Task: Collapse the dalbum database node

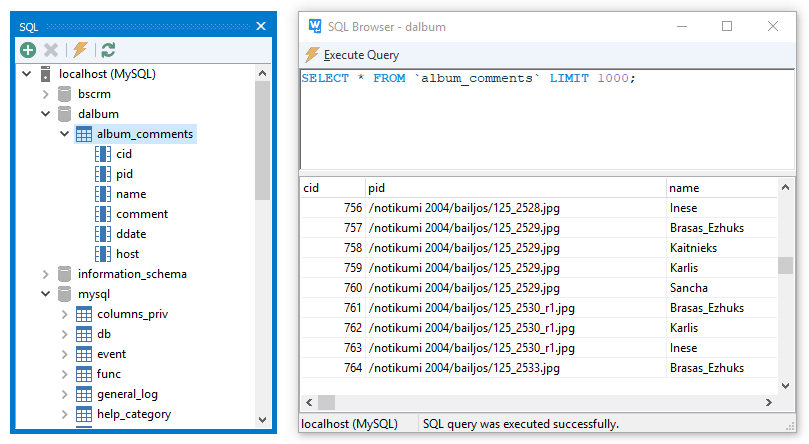Action: [46, 114]
